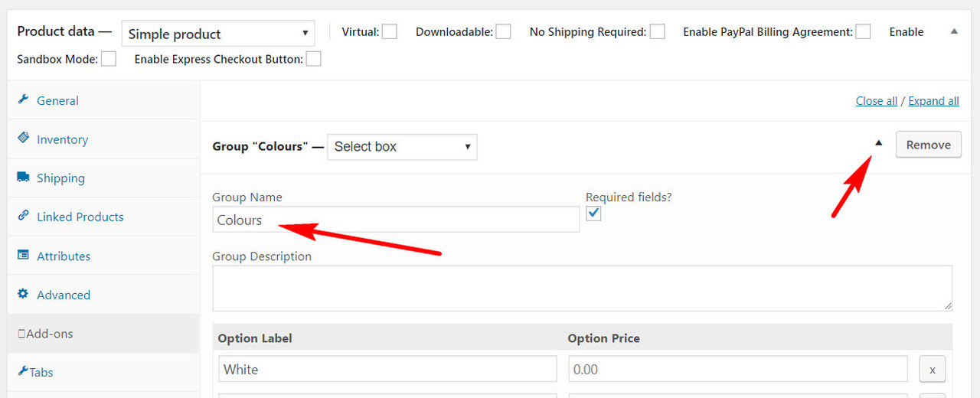The image size is (980, 398).
Task: Click the Option Label column header
Action: [x=255, y=338]
